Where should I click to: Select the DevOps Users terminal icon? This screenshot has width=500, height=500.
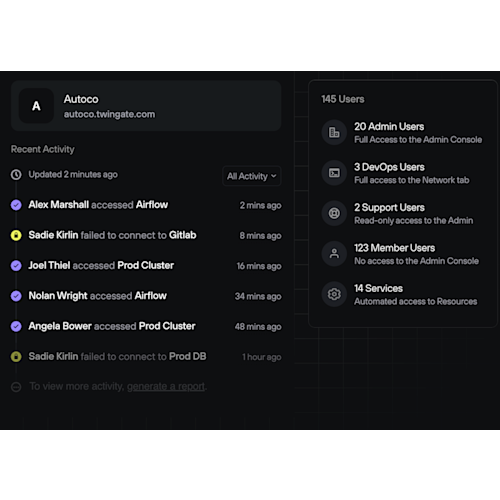tap(334, 173)
